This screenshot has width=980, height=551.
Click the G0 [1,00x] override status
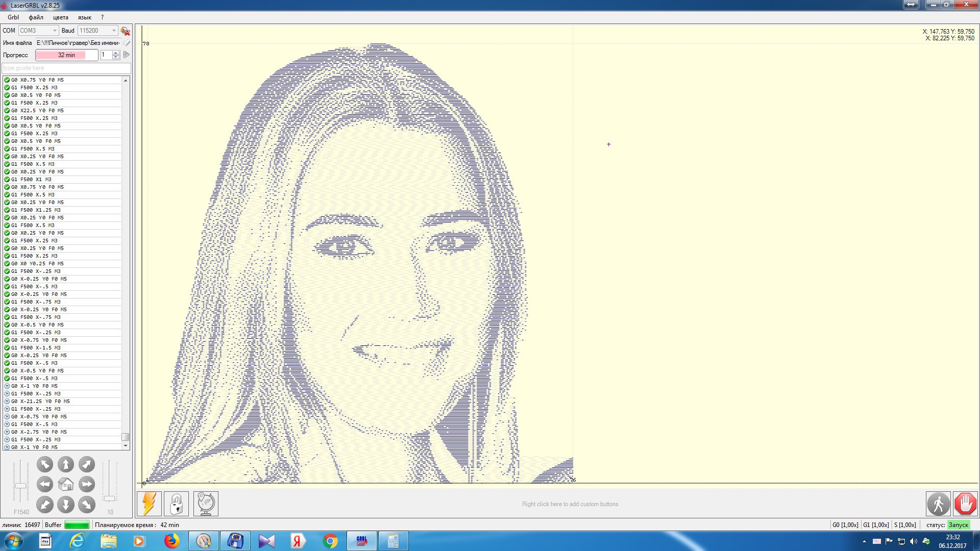click(845, 525)
